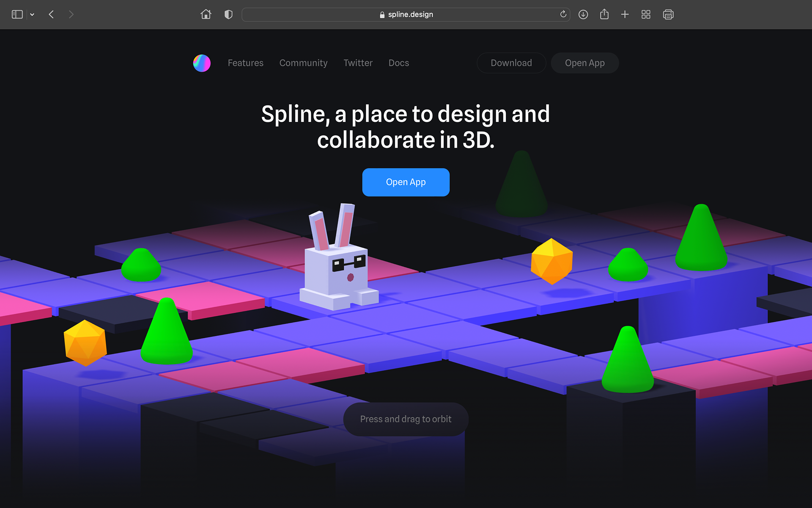
Task: Visit the Twitter nav link
Action: 358,63
